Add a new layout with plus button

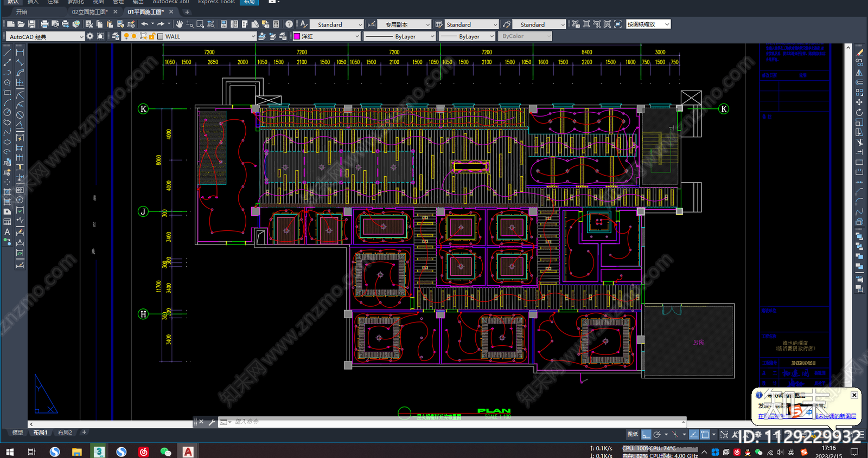pyautogui.click(x=84, y=433)
